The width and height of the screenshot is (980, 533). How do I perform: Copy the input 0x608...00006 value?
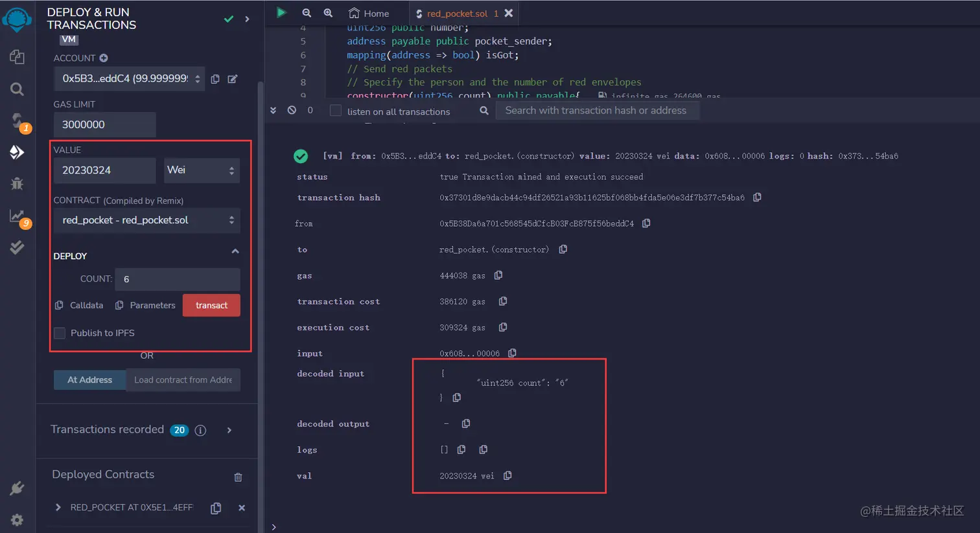coord(512,353)
